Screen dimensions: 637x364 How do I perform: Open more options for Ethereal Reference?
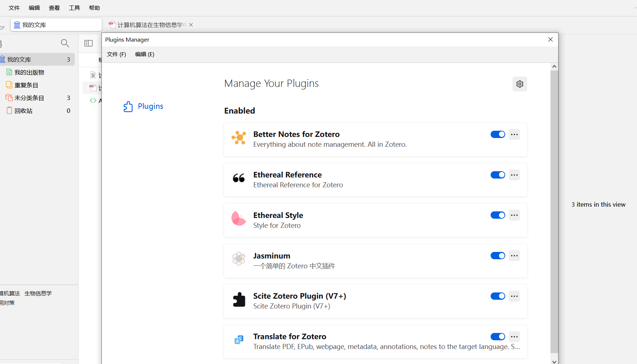click(514, 175)
